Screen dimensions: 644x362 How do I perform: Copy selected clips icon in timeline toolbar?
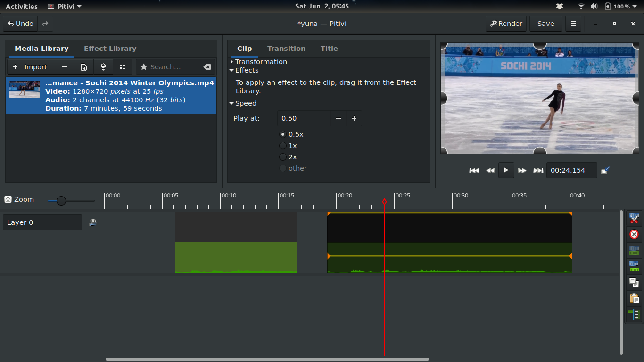point(634,282)
